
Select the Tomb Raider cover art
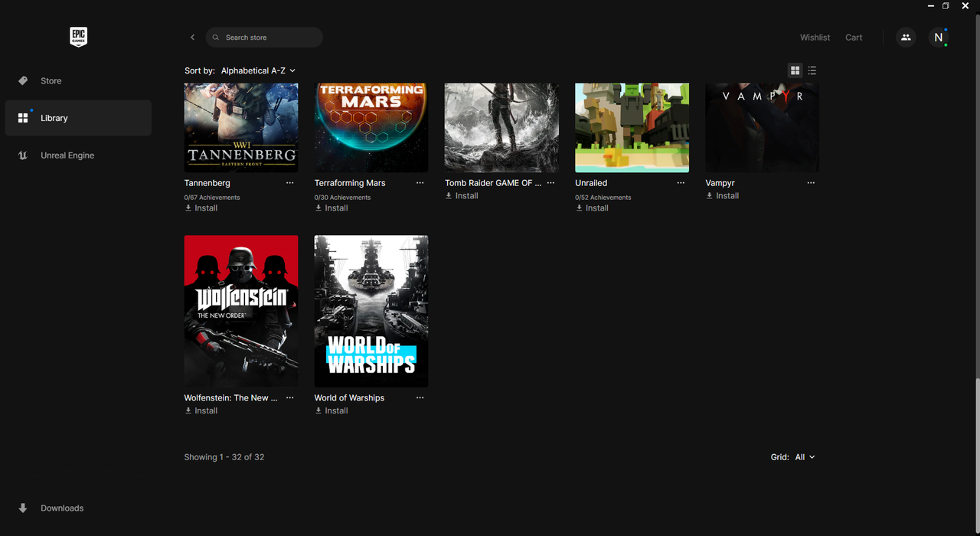(x=501, y=128)
